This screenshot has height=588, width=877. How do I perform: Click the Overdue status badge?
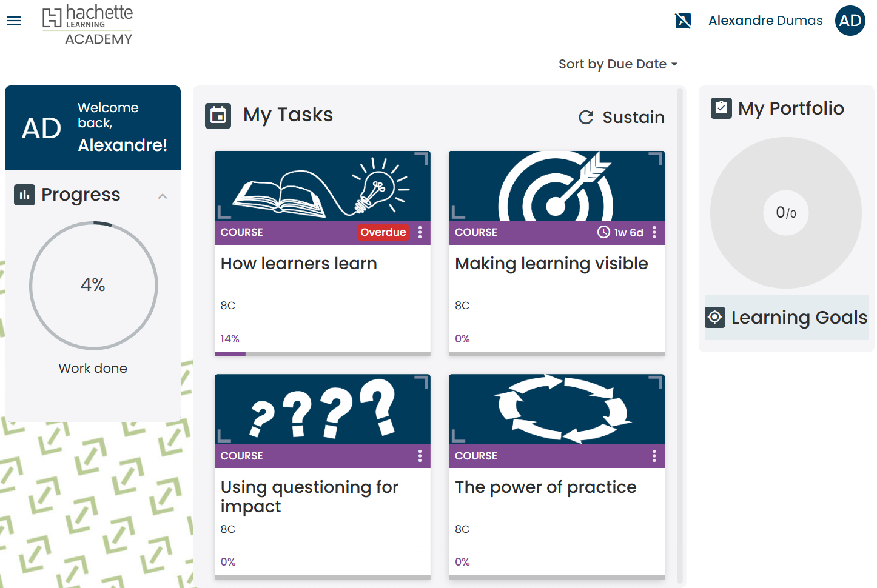pos(383,232)
